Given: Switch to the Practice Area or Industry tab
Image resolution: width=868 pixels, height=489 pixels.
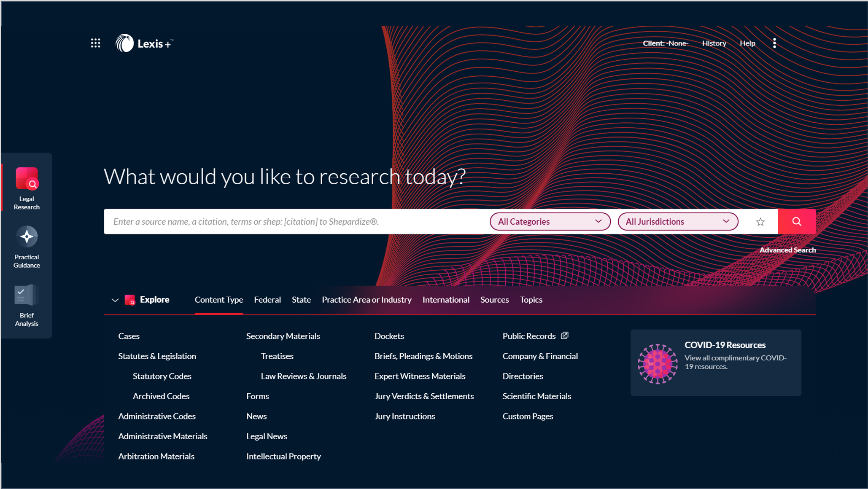Looking at the screenshot, I should [367, 300].
